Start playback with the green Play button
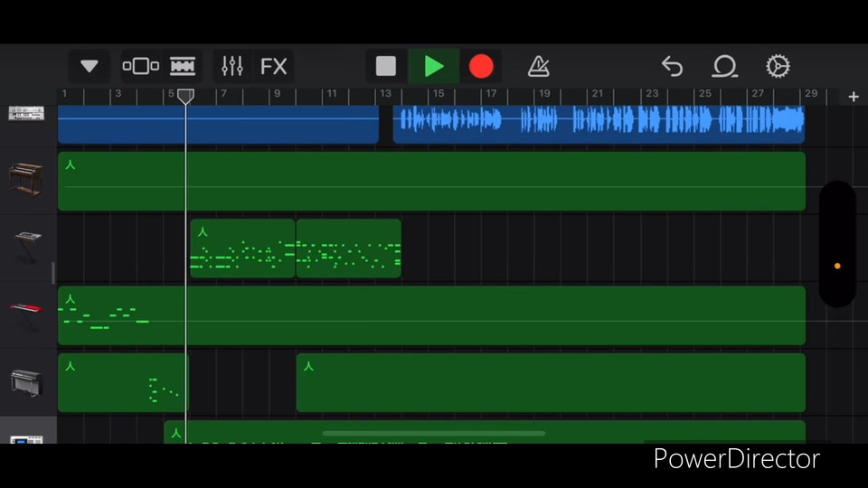Image resolution: width=868 pixels, height=488 pixels. pyautogui.click(x=433, y=66)
